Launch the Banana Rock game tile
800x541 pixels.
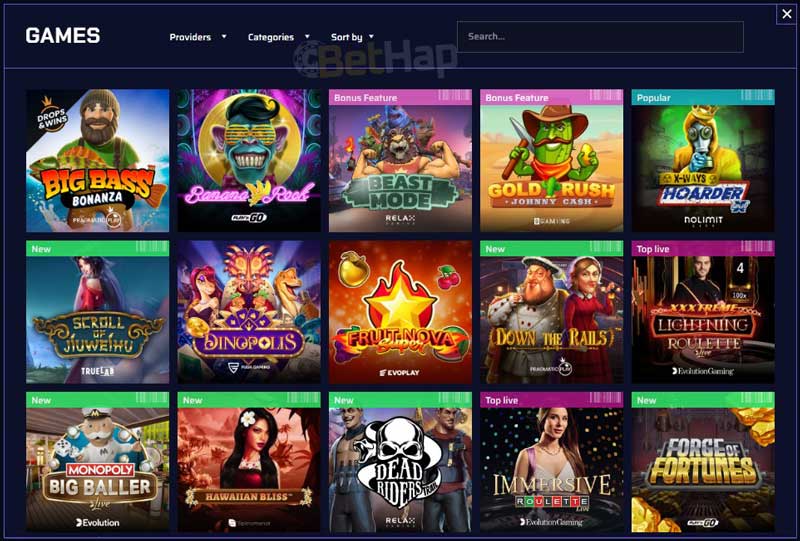(x=249, y=161)
